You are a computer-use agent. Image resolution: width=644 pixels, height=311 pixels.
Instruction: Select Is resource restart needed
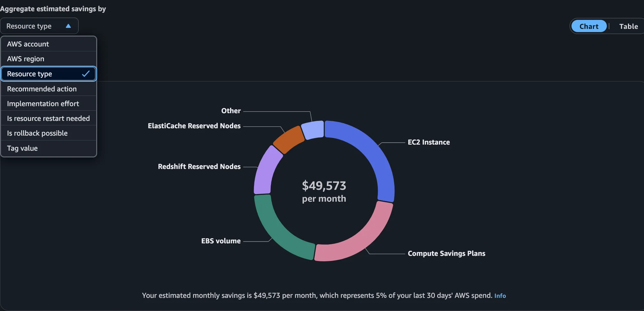[49, 118]
